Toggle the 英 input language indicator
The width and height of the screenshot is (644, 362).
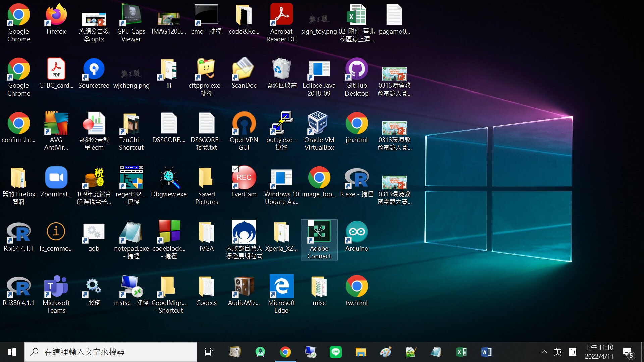(558, 352)
